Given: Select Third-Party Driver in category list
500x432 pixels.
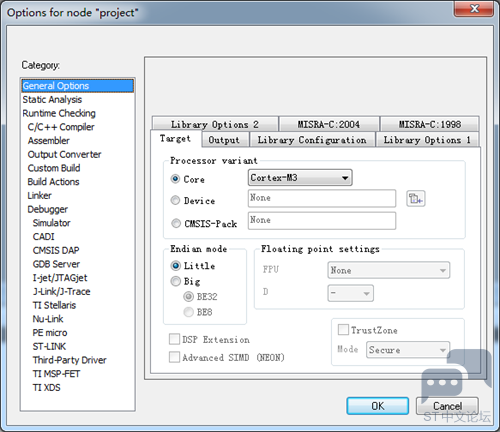Looking at the screenshot, I should (70, 360).
